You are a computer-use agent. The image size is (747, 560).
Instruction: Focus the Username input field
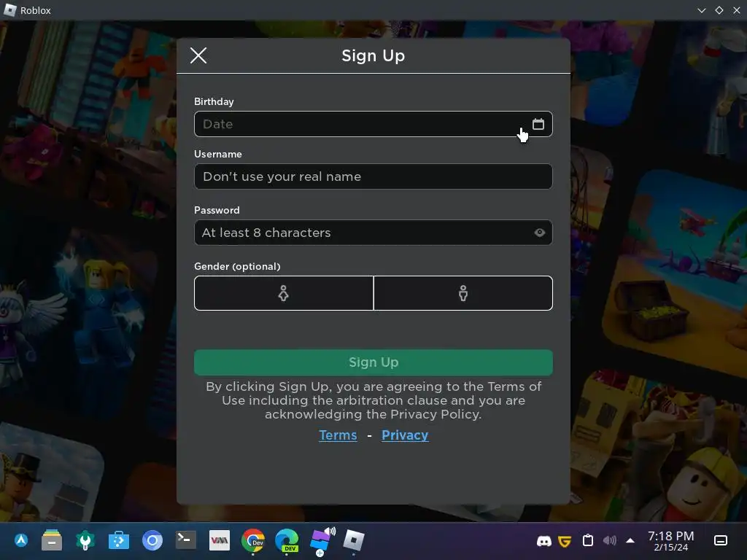[373, 176]
